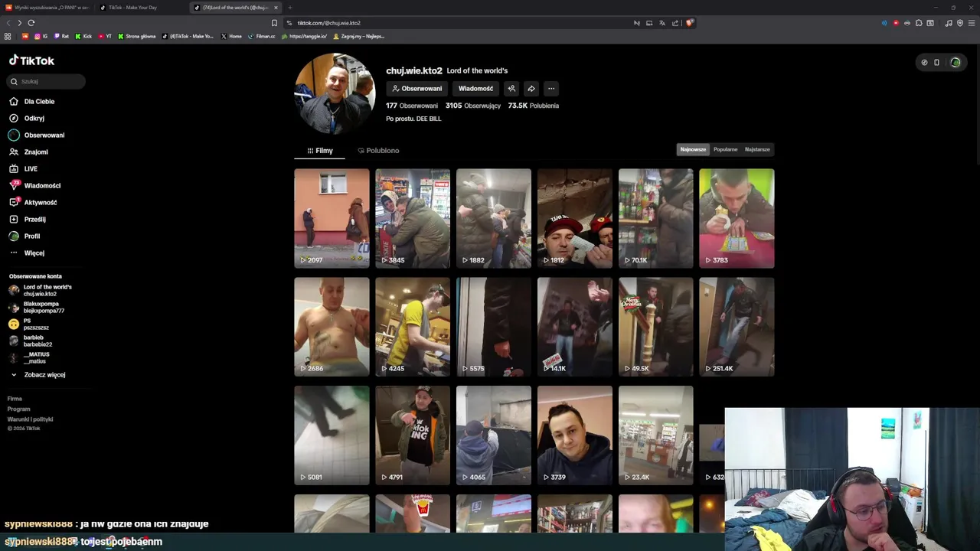The width and height of the screenshot is (980, 551).
Task: Open a new browser tab
Action: coord(290,8)
